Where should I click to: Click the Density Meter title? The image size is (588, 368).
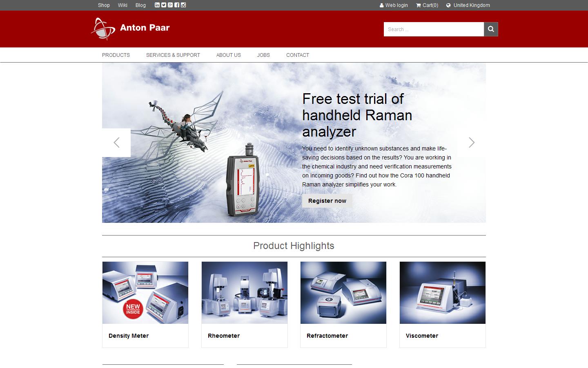point(129,336)
